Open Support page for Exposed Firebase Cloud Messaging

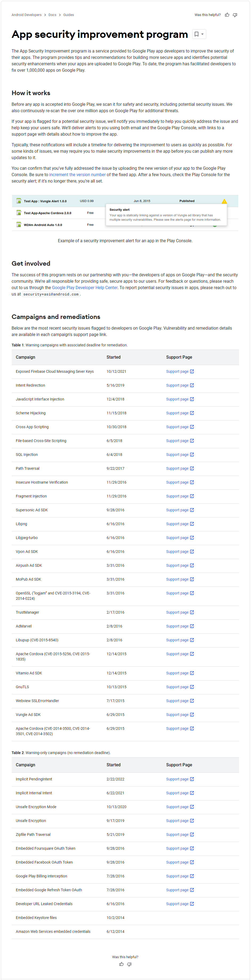(180, 371)
